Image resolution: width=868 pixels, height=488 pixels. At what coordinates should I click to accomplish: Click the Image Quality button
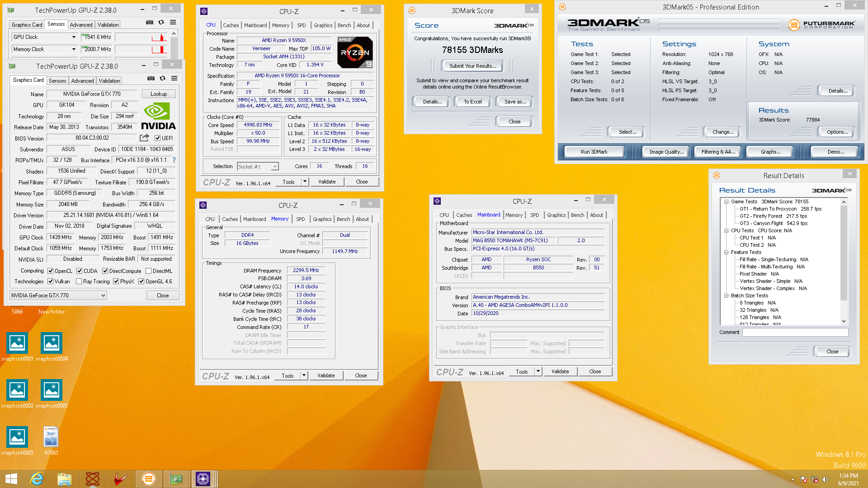666,152
